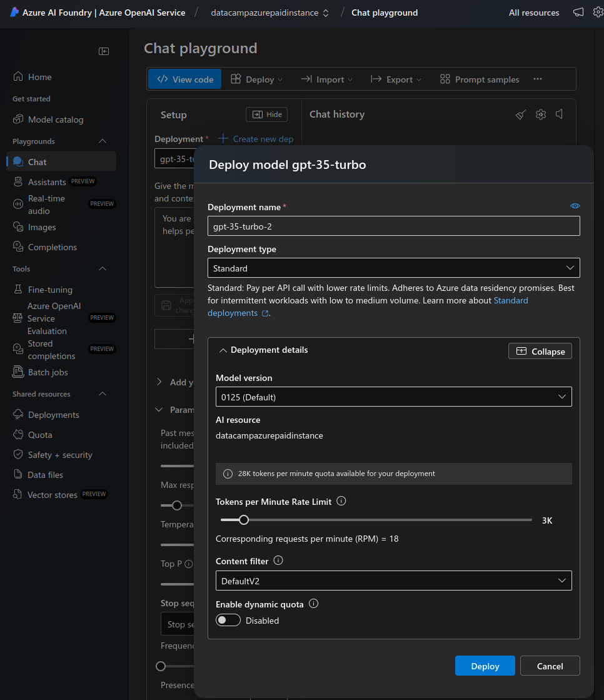The width and height of the screenshot is (604, 700).
Task: Click the Fine-tuning flask icon
Action: [x=18, y=289]
